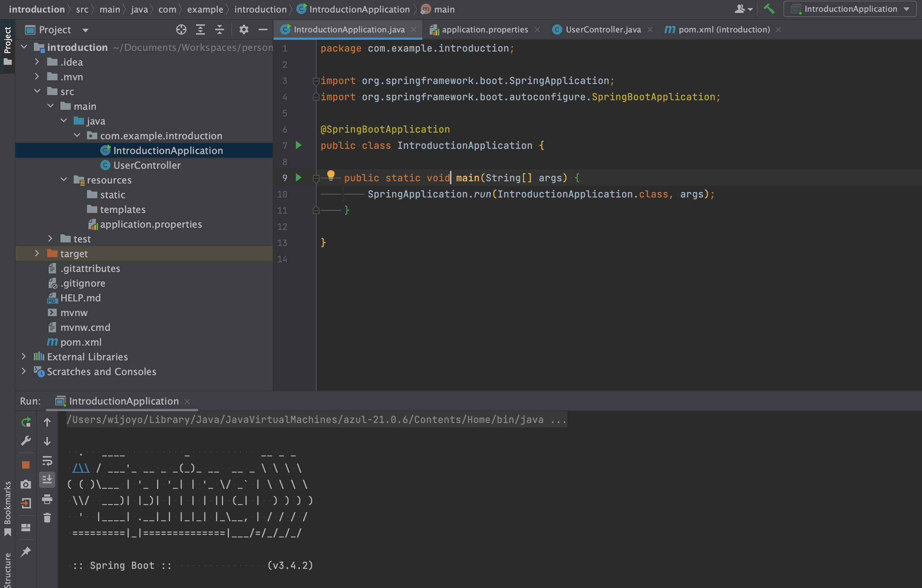Image resolution: width=922 pixels, height=588 pixels.
Task: Expand the .mvn folder
Action: [37, 77]
